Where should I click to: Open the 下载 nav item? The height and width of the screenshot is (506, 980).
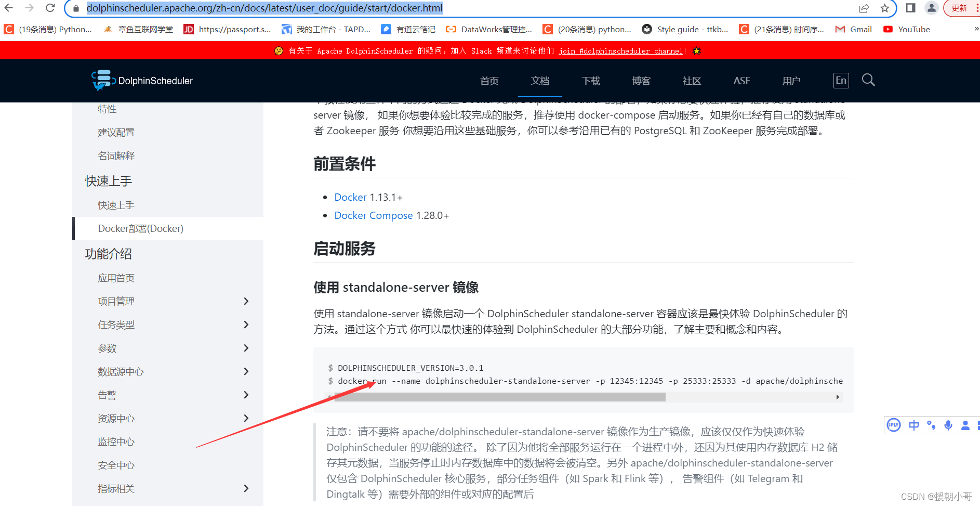tap(591, 81)
